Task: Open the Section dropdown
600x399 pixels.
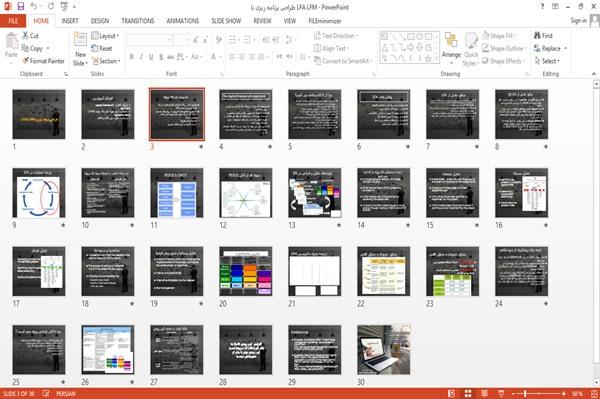Action: coord(106,61)
